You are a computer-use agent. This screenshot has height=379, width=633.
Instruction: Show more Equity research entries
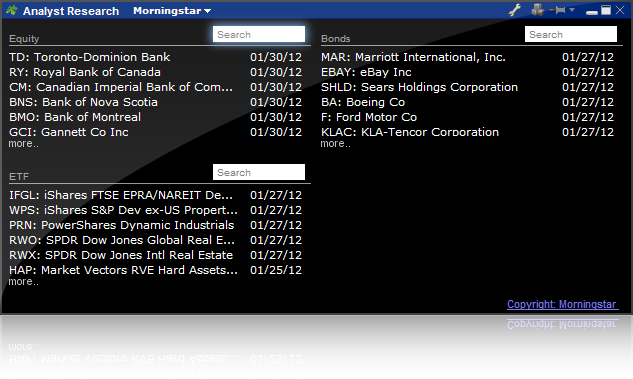tap(23, 144)
